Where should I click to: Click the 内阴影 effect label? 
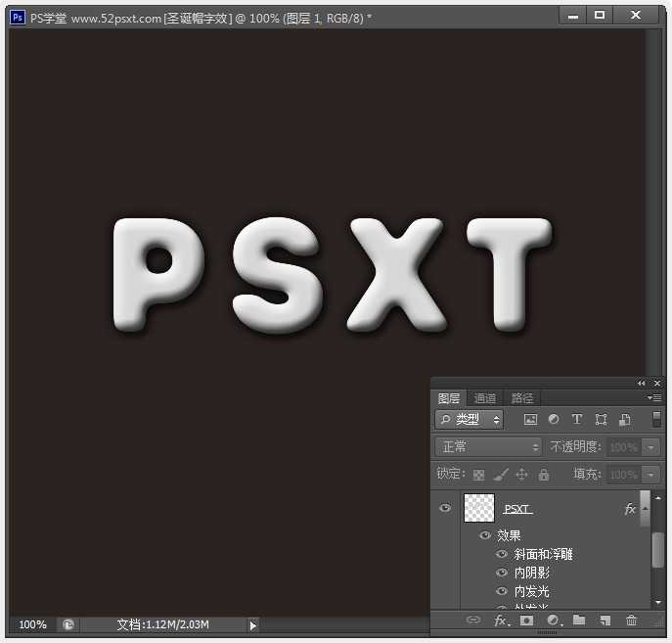(x=531, y=573)
